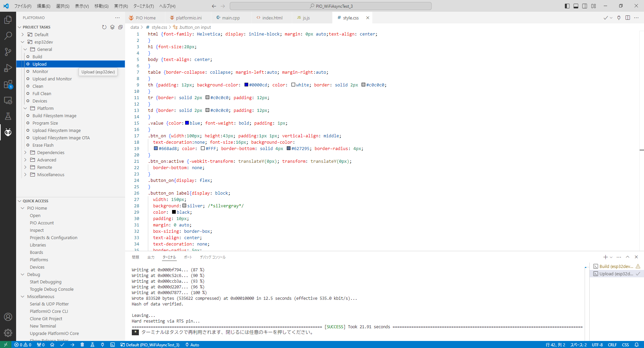
Task: Split the editor to the right
Action: coord(628,18)
